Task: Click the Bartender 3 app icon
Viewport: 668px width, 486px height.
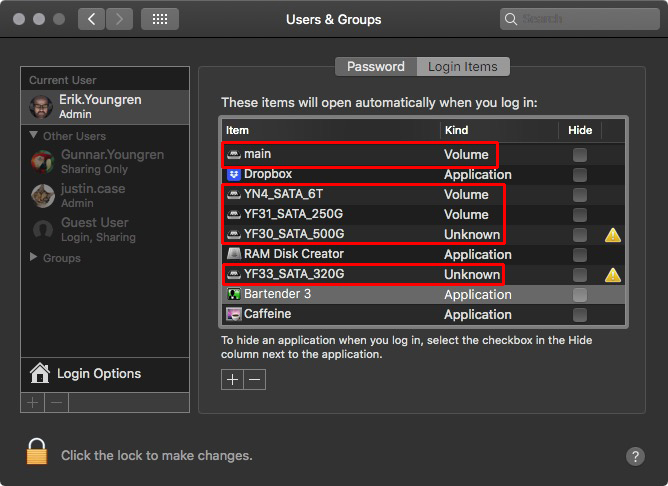Action: pos(234,294)
